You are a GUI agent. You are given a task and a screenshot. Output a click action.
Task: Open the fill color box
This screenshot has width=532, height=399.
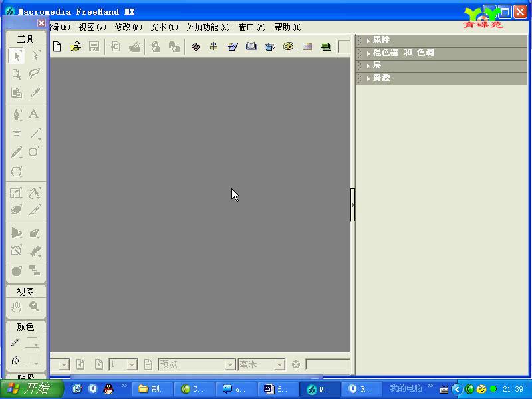(x=33, y=360)
